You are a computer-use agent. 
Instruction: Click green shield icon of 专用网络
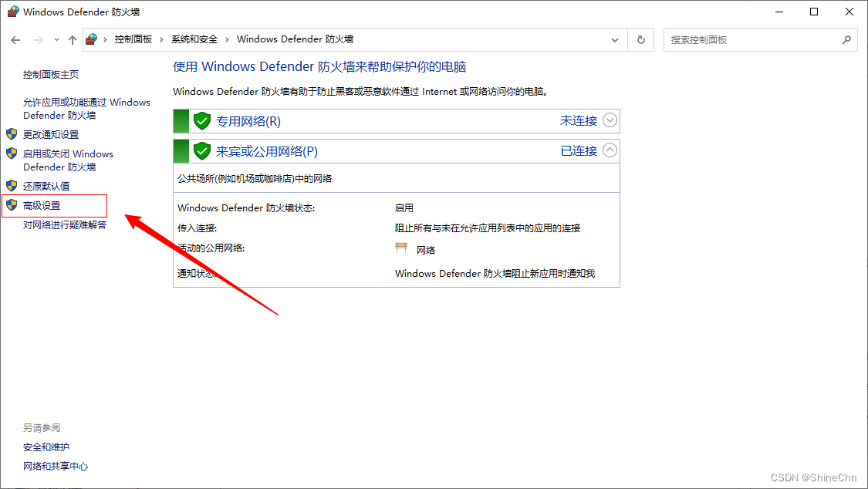pos(202,120)
